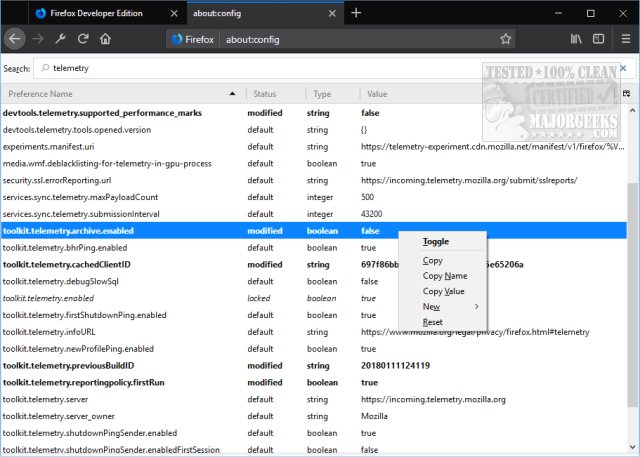Click the sslreports URL value
640x457 pixels.
pyautogui.click(x=469, y=180)
